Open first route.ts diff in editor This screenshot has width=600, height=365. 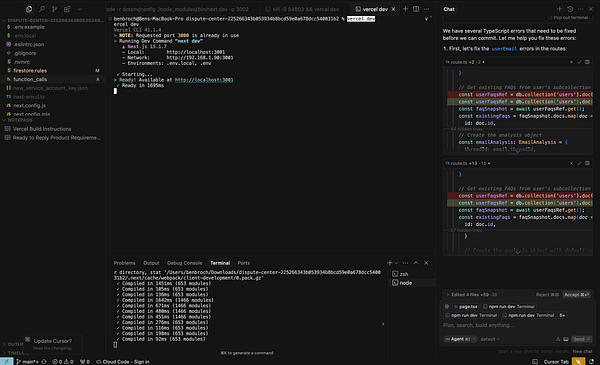click(x=587, y=62)
